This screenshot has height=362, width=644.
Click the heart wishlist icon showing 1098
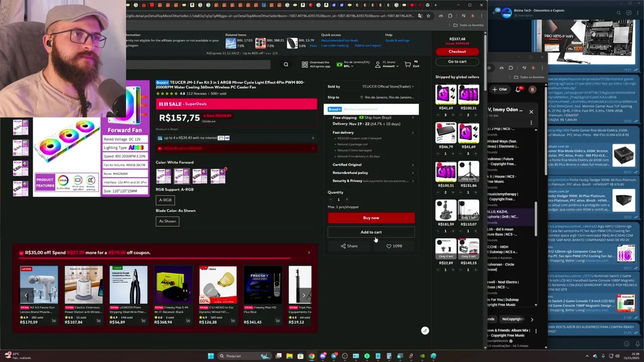coord(388,246)
